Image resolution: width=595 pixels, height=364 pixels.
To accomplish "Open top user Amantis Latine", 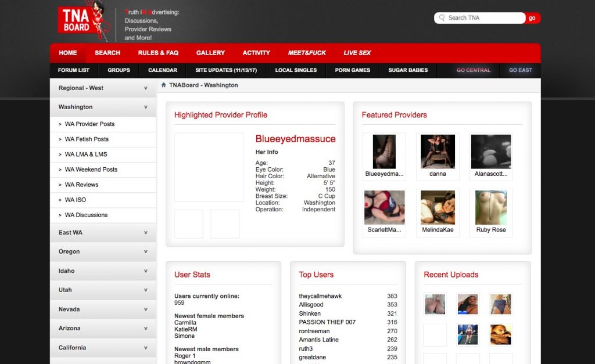I will (319, 340).
